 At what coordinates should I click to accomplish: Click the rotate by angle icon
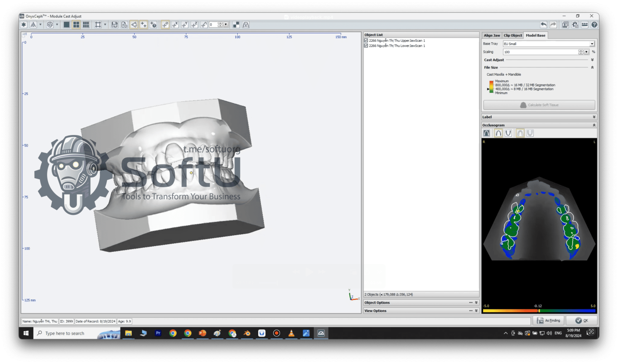point(204,25)
